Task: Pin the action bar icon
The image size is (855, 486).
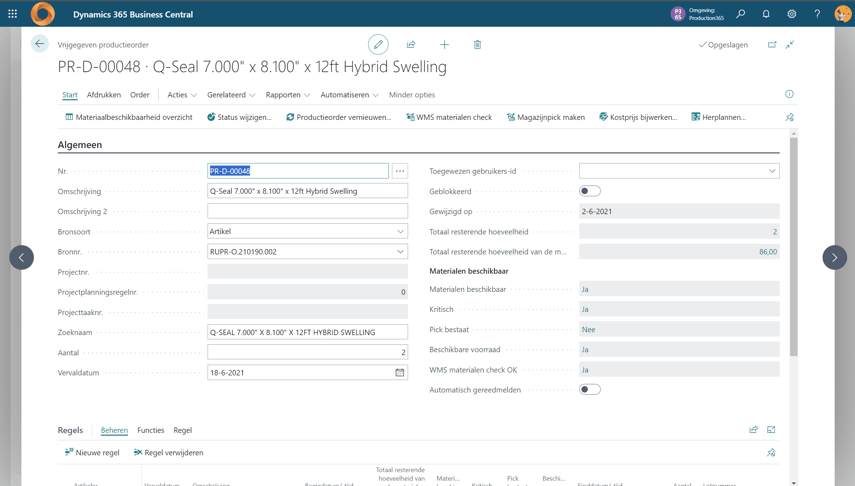Action: pos(790,117)
